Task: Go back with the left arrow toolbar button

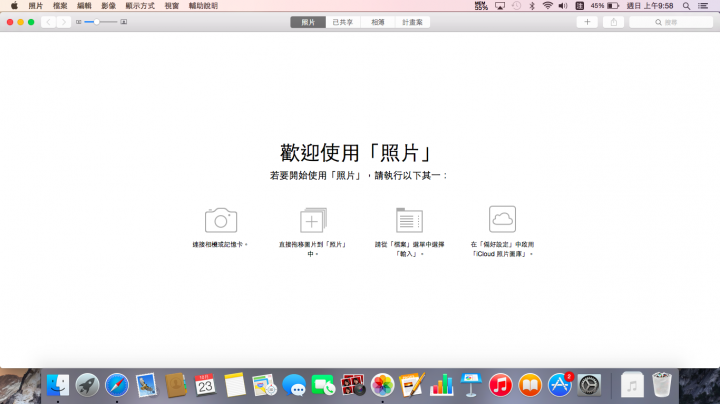Action: tap(48, 22)
